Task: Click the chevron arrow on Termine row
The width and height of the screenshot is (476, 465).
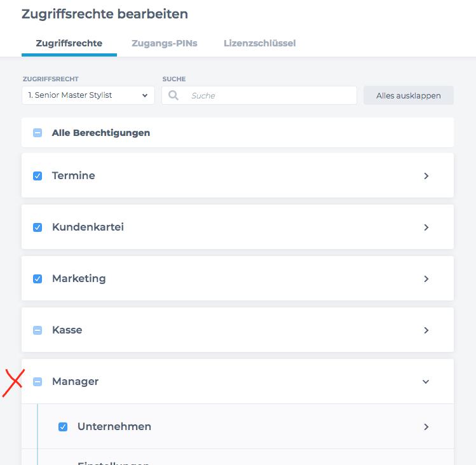Action: 426,176
